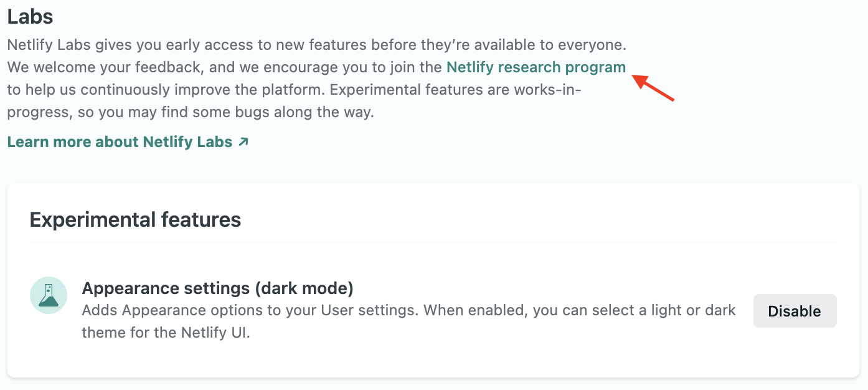Click the 'Netlify Labs gives you early access' sentence

[187, 45]
